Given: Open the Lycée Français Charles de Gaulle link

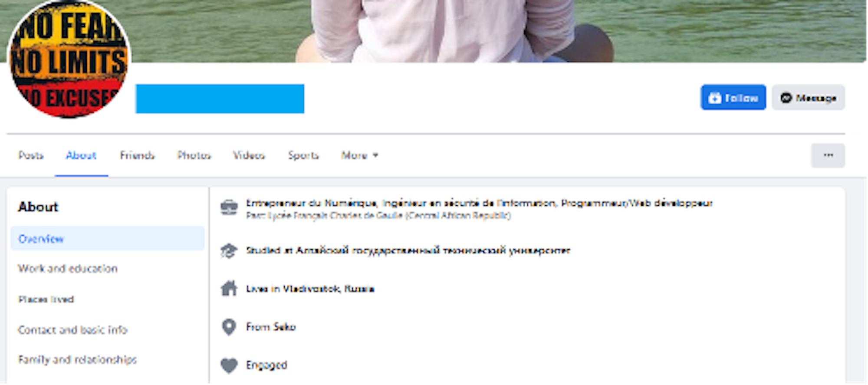Looking at the screenshot, I should click(335, 215).
